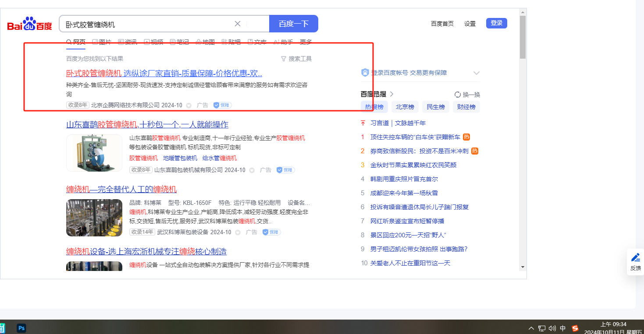The width and height of the screenshot is (644, 334).
Task: Switch to the 北京榜 tab
Action: coord(405,107)
